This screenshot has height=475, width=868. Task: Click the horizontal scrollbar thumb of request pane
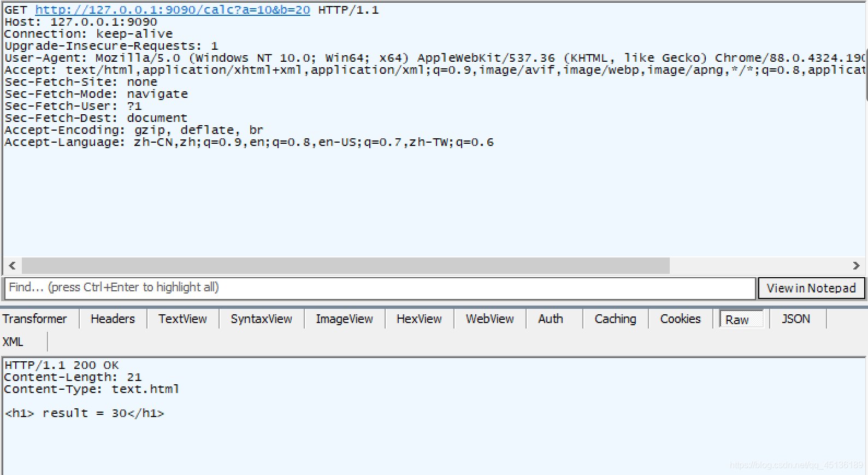coord(345,266)
